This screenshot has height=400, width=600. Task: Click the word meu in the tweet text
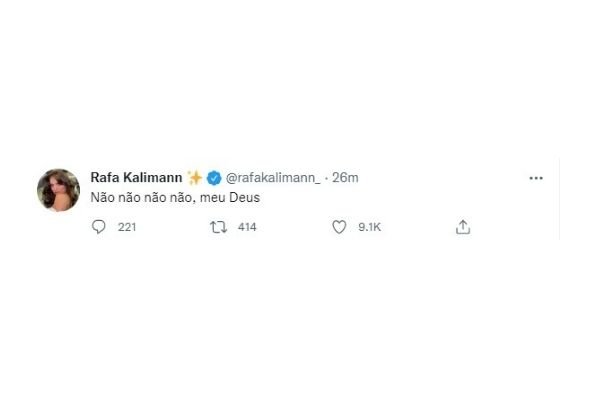pos(212,199)
